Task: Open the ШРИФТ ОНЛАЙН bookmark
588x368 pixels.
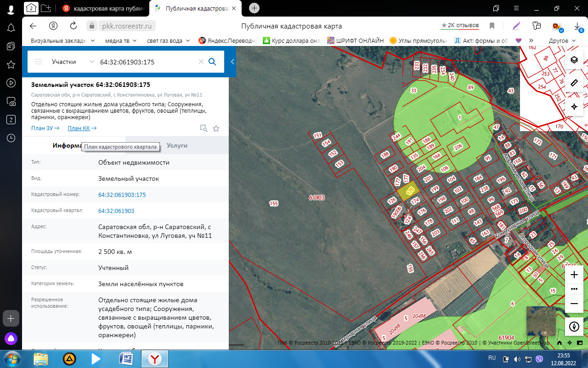Action: click(355, 40)
